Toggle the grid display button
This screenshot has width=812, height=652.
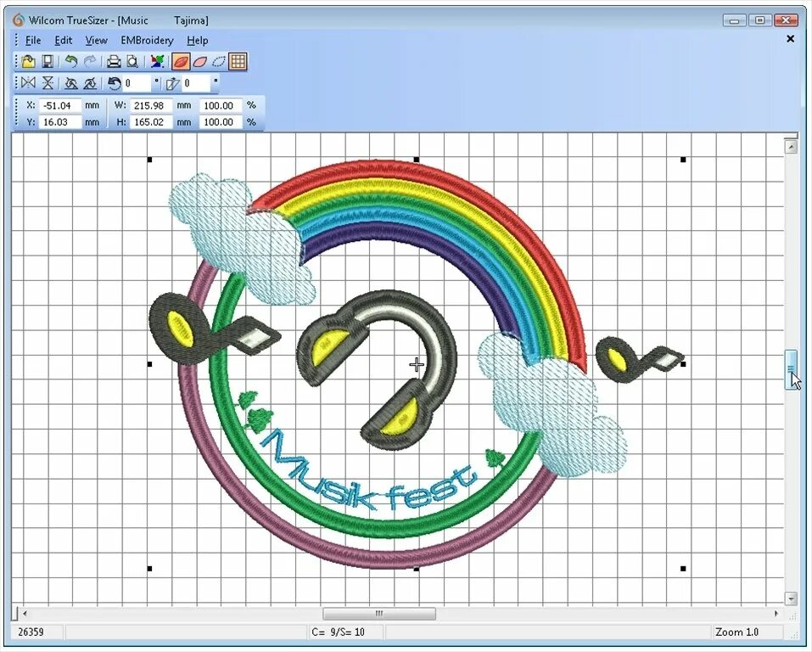coord(238,62)
